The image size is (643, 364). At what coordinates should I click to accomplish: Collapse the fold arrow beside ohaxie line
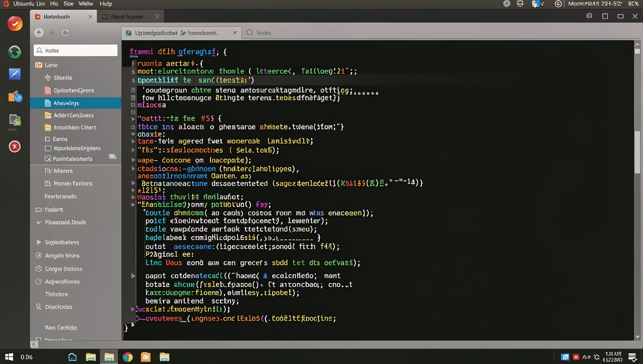tap(133, 134)
